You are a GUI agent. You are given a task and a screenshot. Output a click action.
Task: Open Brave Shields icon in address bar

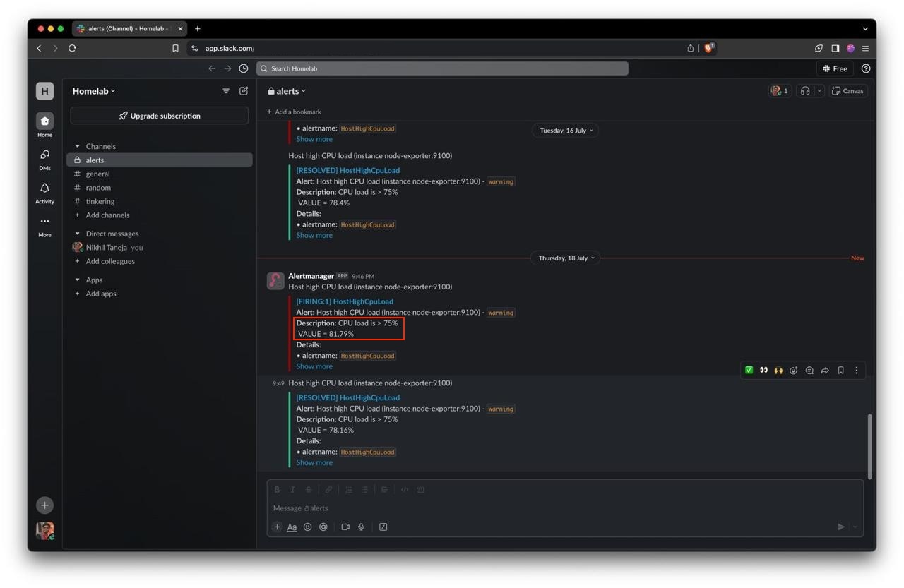708,48
